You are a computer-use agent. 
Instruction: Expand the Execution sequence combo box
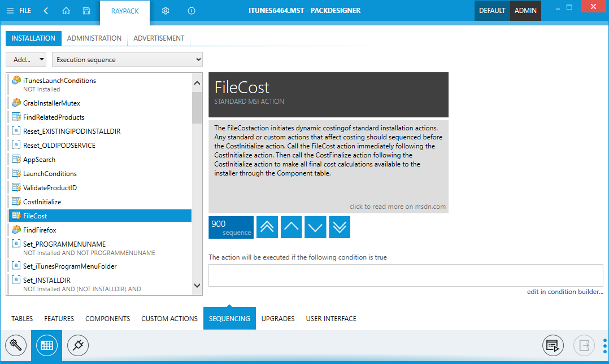pyautogui.click(x=127, y=59)
